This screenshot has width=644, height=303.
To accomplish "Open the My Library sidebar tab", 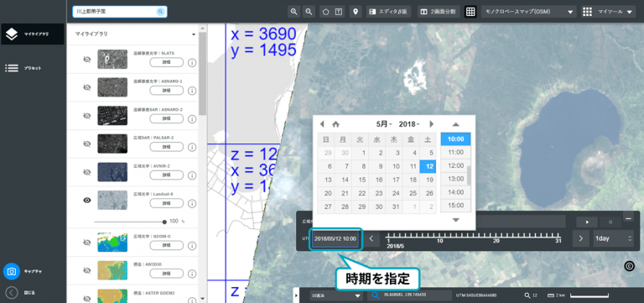I will pos(32,34).
